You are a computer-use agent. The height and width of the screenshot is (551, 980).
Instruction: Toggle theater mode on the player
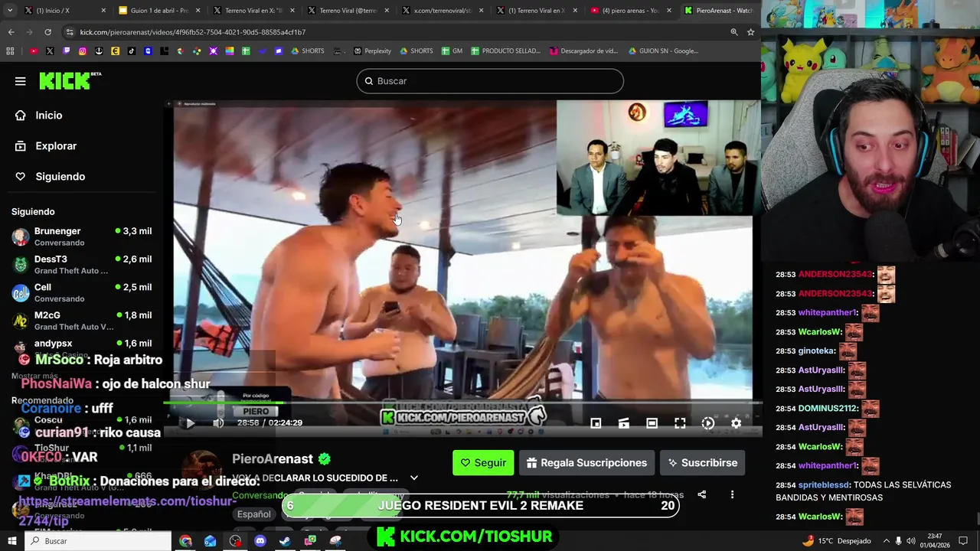pos(652,422)
